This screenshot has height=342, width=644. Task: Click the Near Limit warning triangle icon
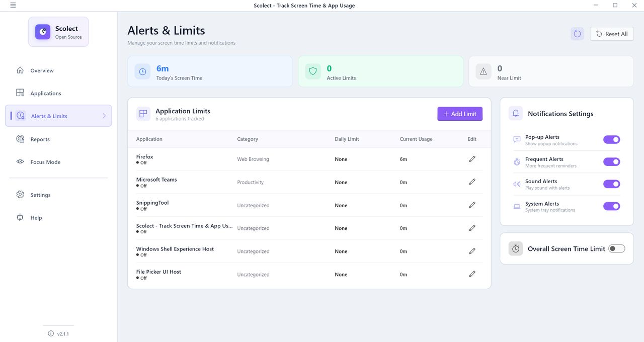pos(484,72)
